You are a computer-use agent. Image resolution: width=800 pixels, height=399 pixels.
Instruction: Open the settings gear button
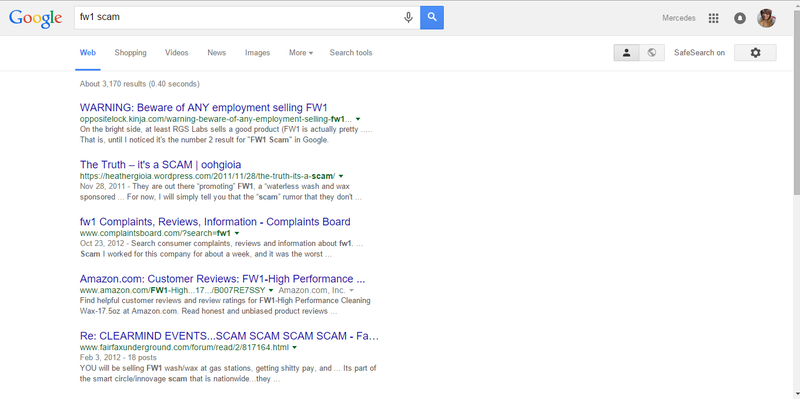[755, 53]
